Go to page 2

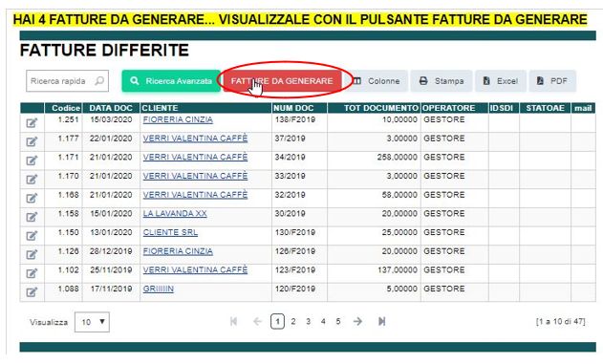(x=293, y=321)
